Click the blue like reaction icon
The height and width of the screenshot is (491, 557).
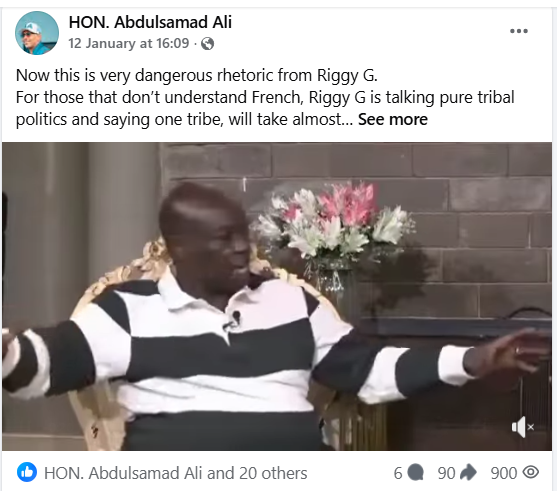[x=27, y=473]
